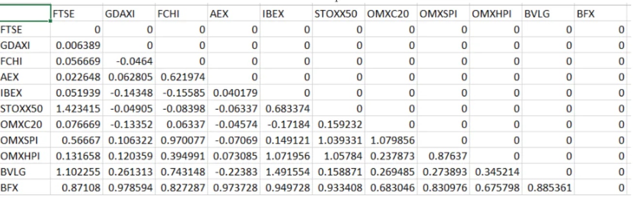The image size is (644, 198).
Task: Select the IBEX row label cell
Action: 25,93
